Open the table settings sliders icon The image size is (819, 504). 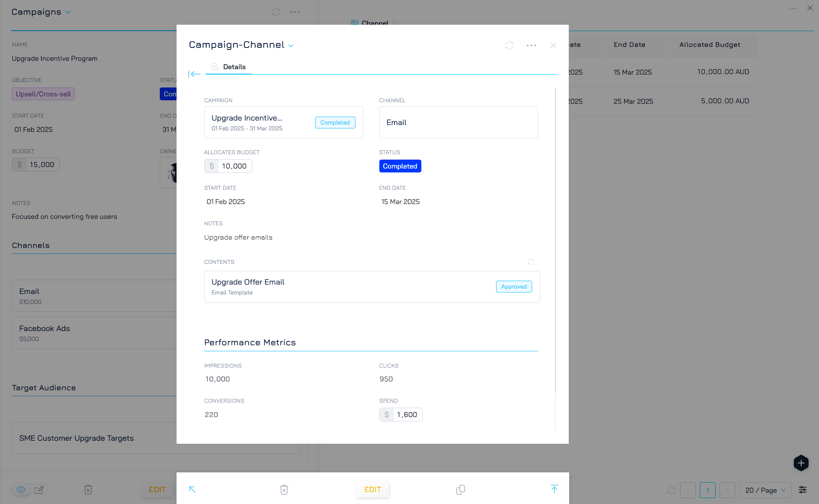803,490
